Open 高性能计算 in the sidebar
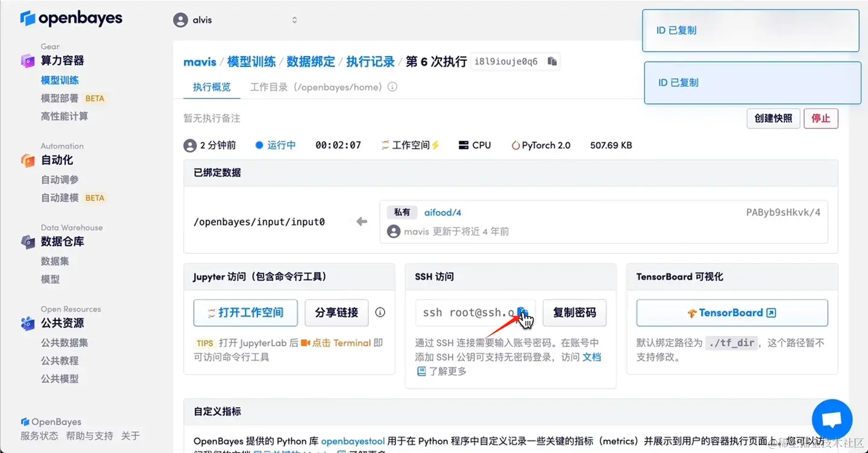868x453 pixels. 64,116
